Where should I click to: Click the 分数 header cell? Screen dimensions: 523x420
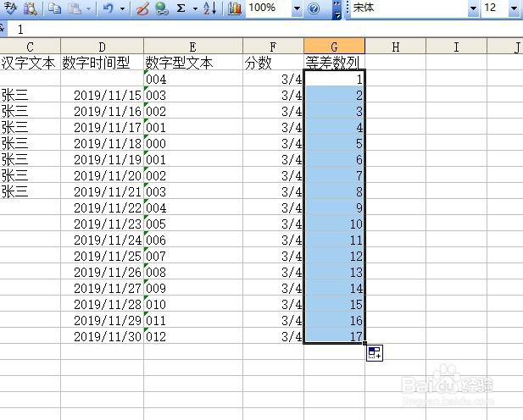point(273,63)
